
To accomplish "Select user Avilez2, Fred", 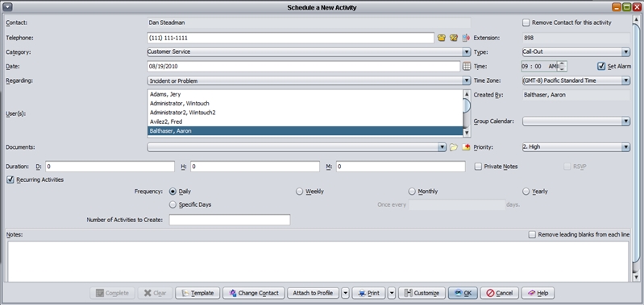I will click(x=305, y=122).
